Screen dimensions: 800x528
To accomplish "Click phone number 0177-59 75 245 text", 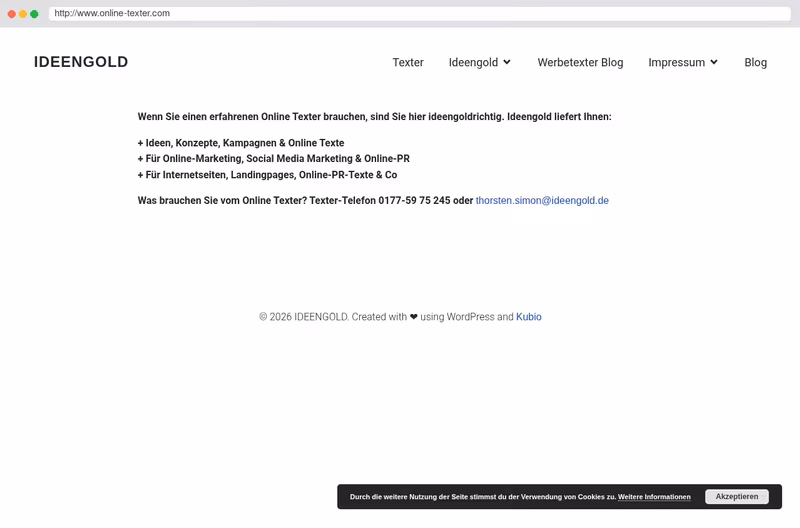I will coord(414,200).
